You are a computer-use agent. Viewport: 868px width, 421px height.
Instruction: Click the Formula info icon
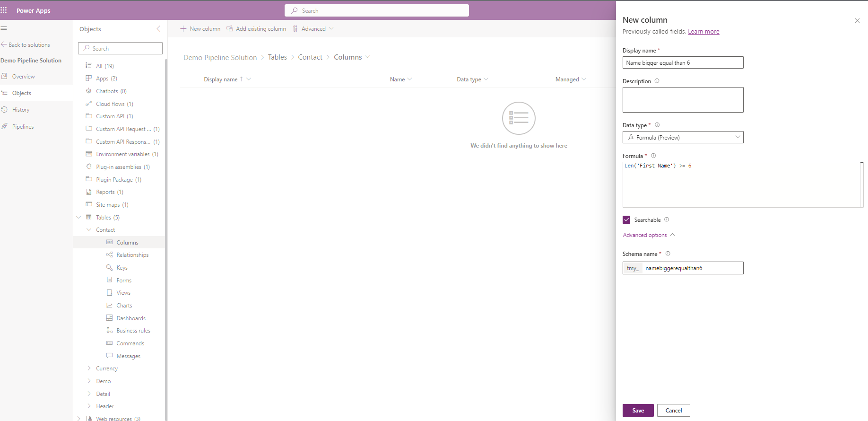coord(653,156)
